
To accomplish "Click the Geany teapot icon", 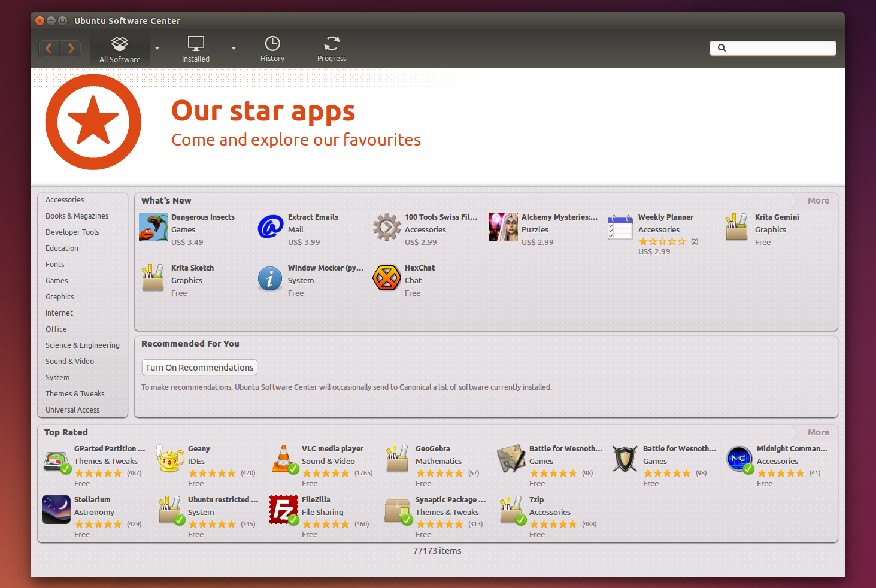I will point(170,459).
